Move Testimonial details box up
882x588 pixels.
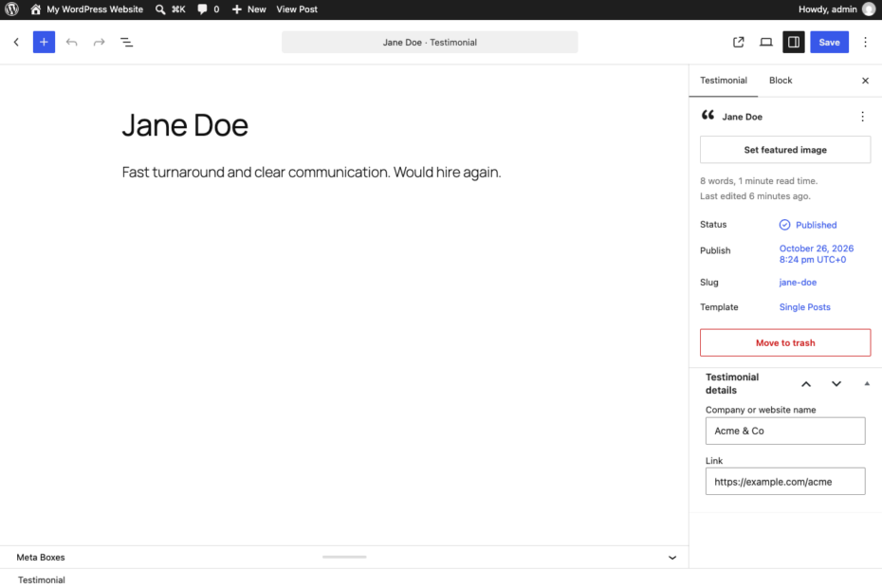[x=806, y=384]
